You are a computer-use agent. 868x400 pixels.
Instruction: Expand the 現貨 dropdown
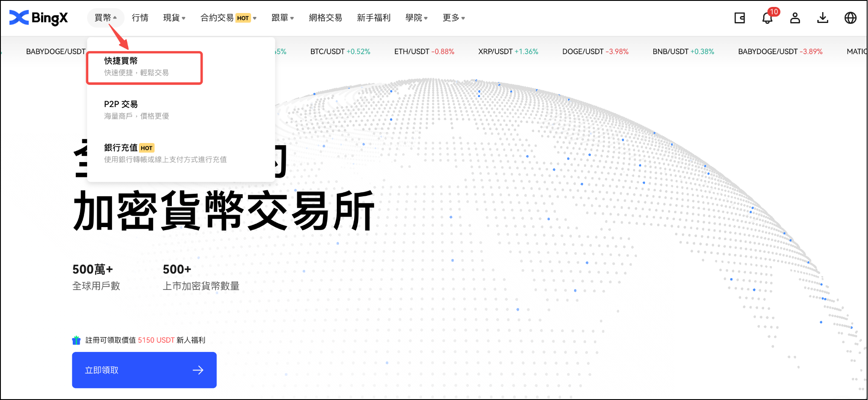[x=174, y=18]
